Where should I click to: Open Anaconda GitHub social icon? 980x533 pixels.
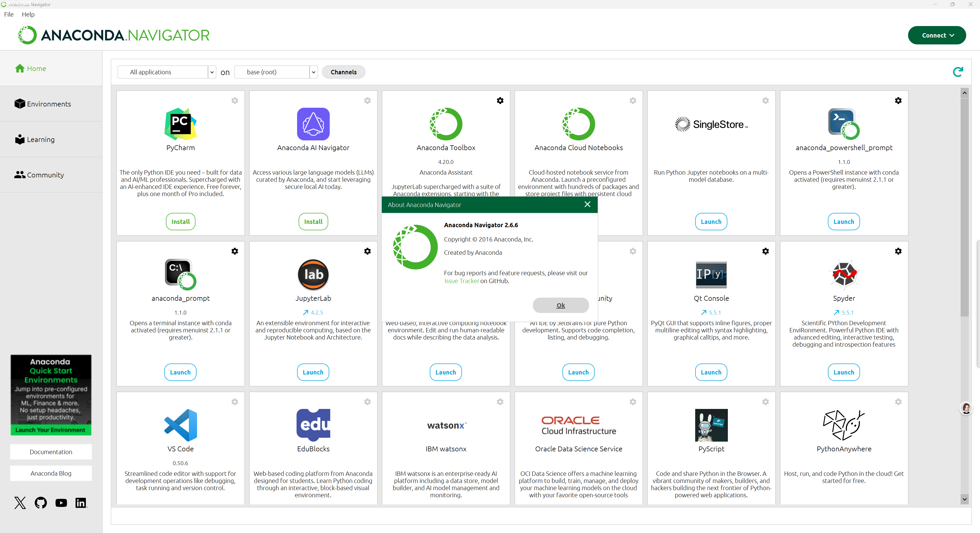(41, 503)
